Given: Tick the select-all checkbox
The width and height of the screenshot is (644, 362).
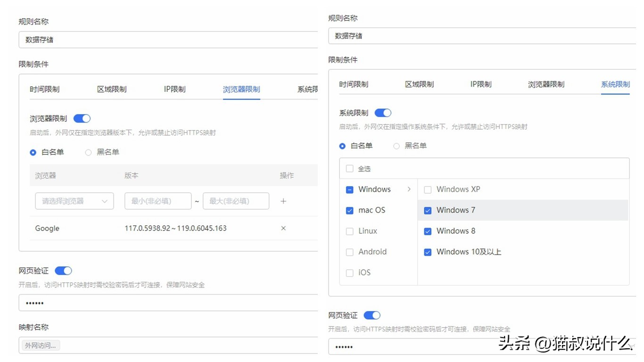Looking at the screenshot, I should [x=349, y=169].
